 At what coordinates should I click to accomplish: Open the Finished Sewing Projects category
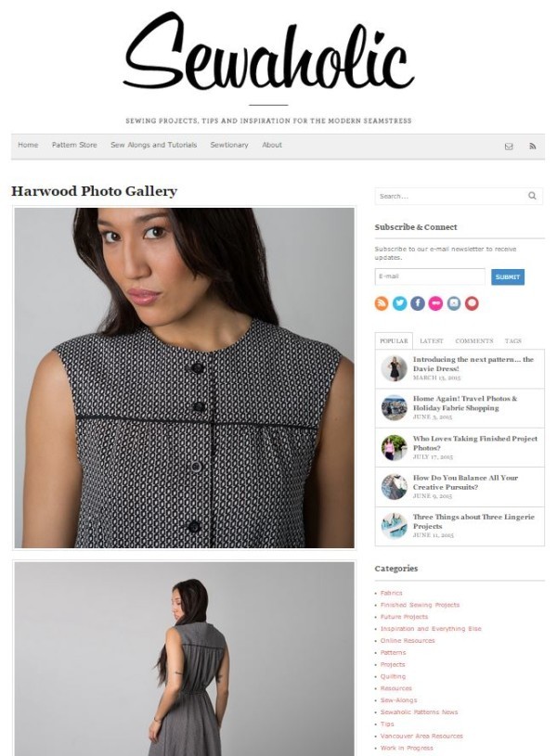(x=420, y=605)
